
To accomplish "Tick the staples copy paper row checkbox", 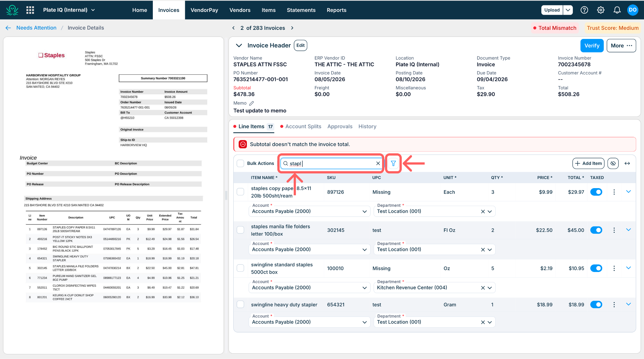I will pyautogui.click(x=241, y=192).
